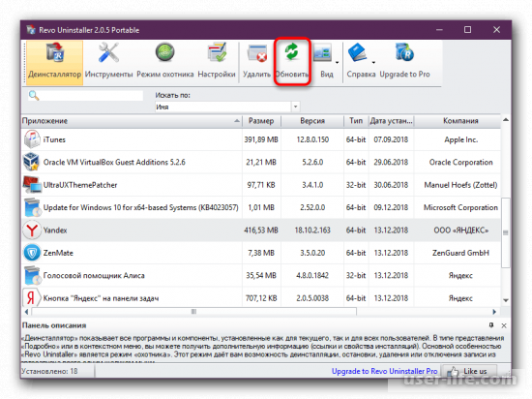Image resolution: width=532 pixels, height=399 pixels.
Task: Sort by Тип column header
Action: coord(356,121)
